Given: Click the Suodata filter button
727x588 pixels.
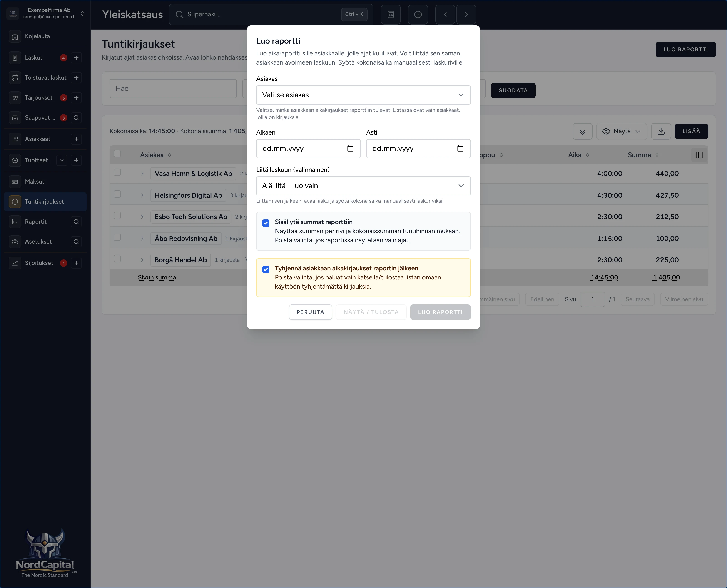Looking at the screenshot, I should pyautogui.click(x=513, y=90).
